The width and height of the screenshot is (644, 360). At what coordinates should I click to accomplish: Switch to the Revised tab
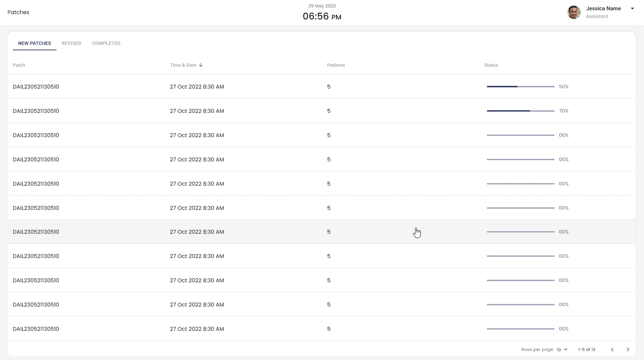(71, 43)
